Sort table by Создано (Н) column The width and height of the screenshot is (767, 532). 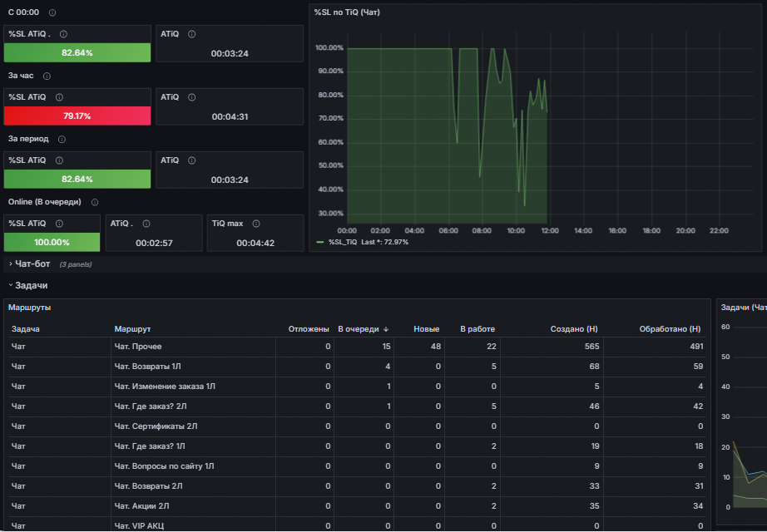[x=574, y=329]
